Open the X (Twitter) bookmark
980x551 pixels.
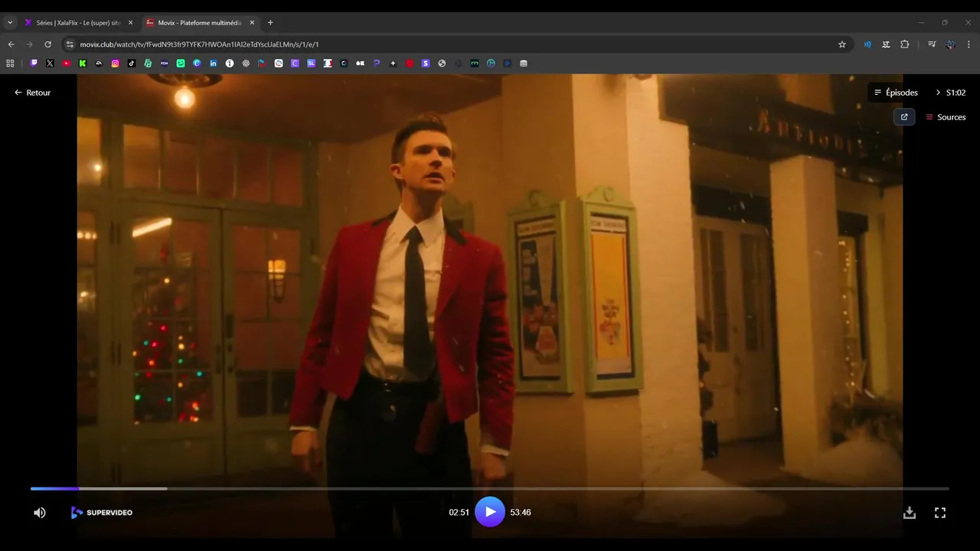click(x=50, y=64)
